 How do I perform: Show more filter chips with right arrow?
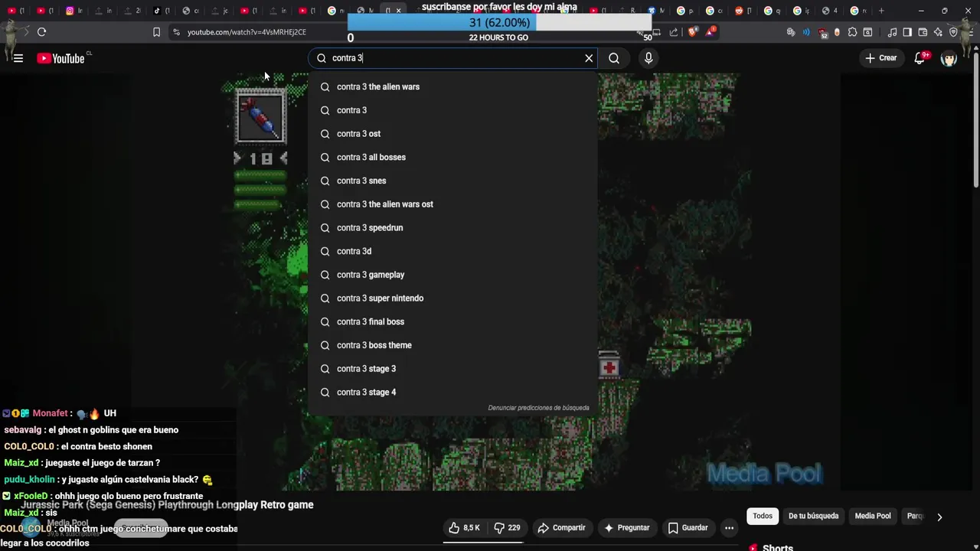939,517
